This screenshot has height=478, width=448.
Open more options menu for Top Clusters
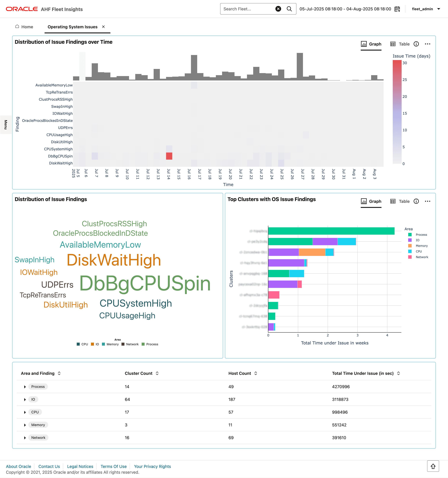point(427,201)
